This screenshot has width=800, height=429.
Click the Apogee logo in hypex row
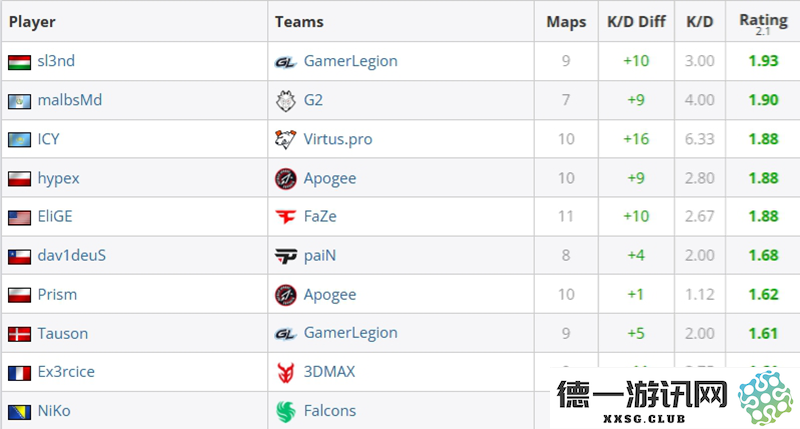(286, 179)
